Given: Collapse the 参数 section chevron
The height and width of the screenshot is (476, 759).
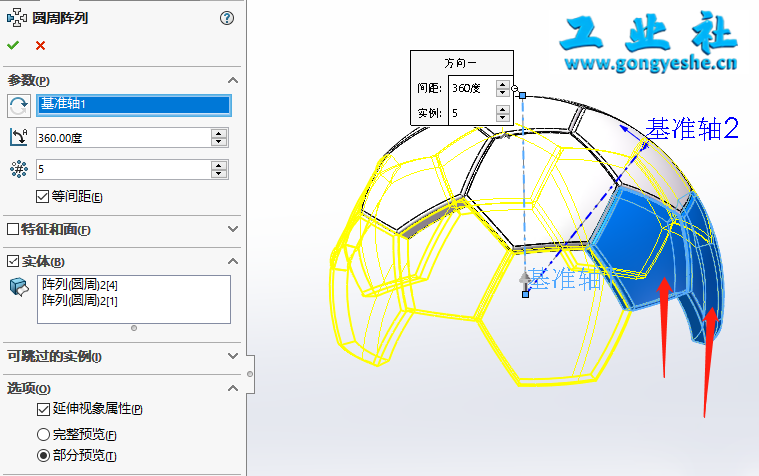Looking at the screenshot, I should pos(233,80).
